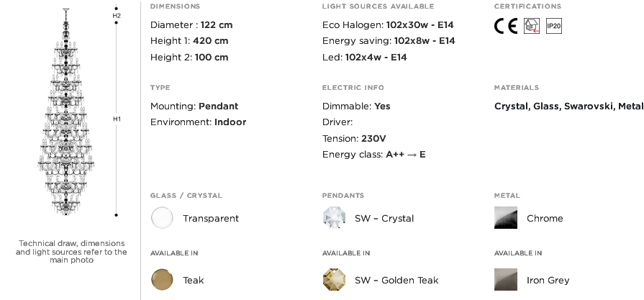Select the Chrome metal finish swatch
Viewport: 644px width, 300px height.
(506, 217)
